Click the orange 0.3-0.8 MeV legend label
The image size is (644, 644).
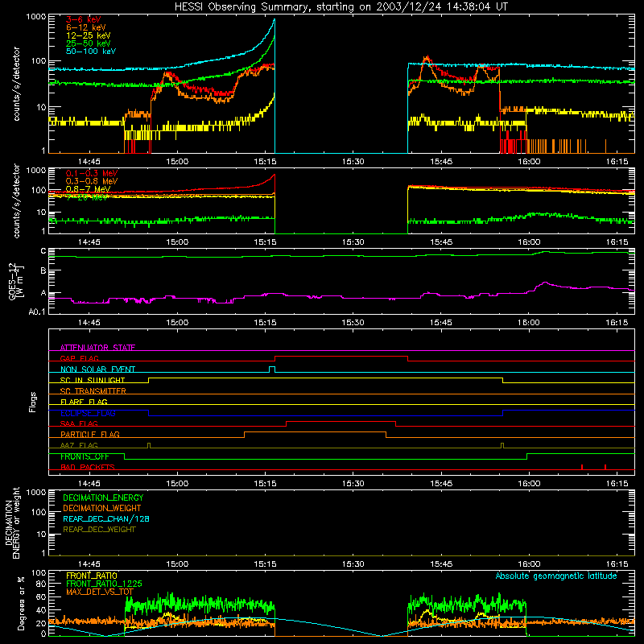coord(92,181)
